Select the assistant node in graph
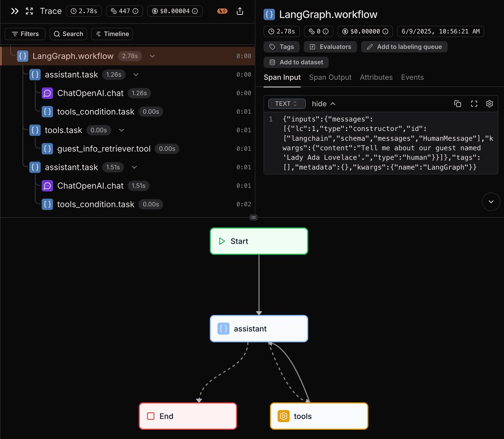Viewport: 504px width, 439px height. (259, 329)
